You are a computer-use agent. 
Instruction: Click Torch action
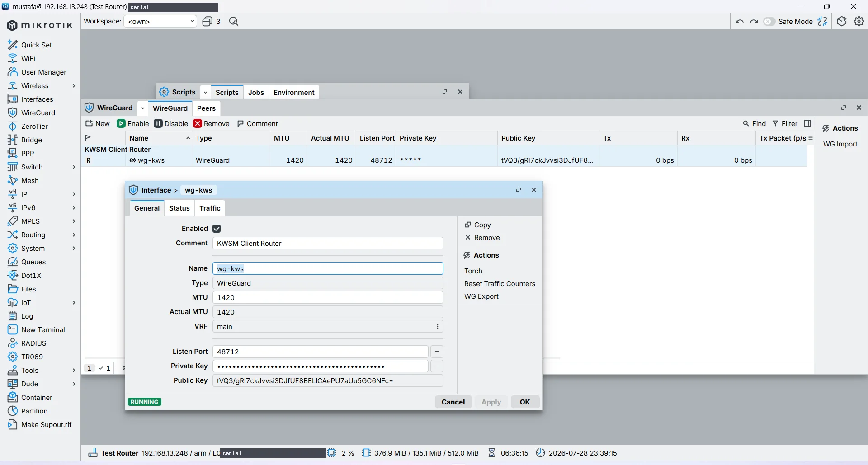(x=473, y=271)
